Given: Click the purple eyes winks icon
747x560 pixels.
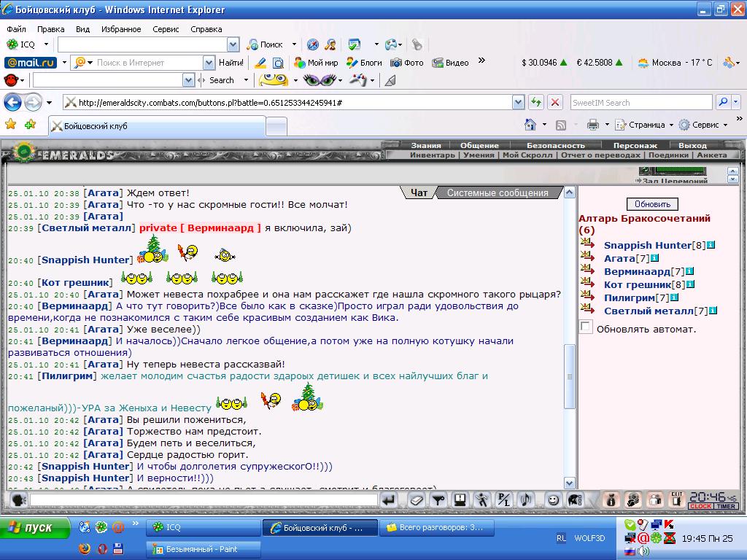Looking at the screenshot, I should pyautogui.click(x=320, y=80).
